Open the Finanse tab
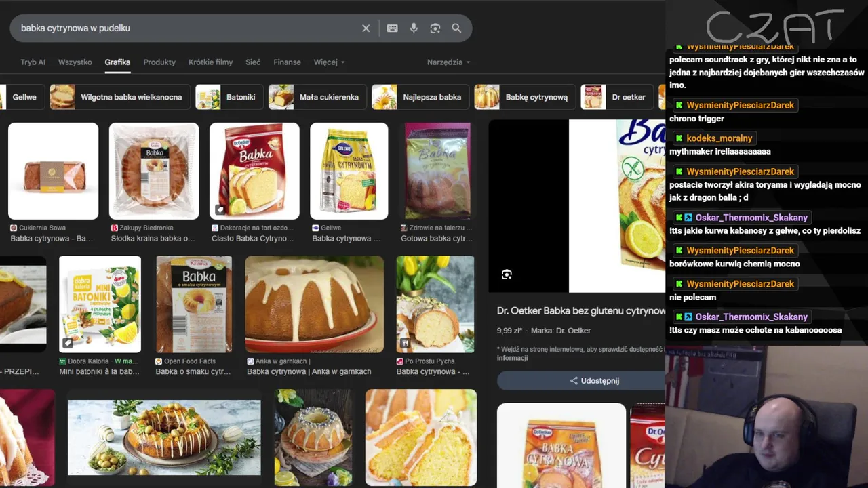 pyautogui.click(x=287, y=62)
